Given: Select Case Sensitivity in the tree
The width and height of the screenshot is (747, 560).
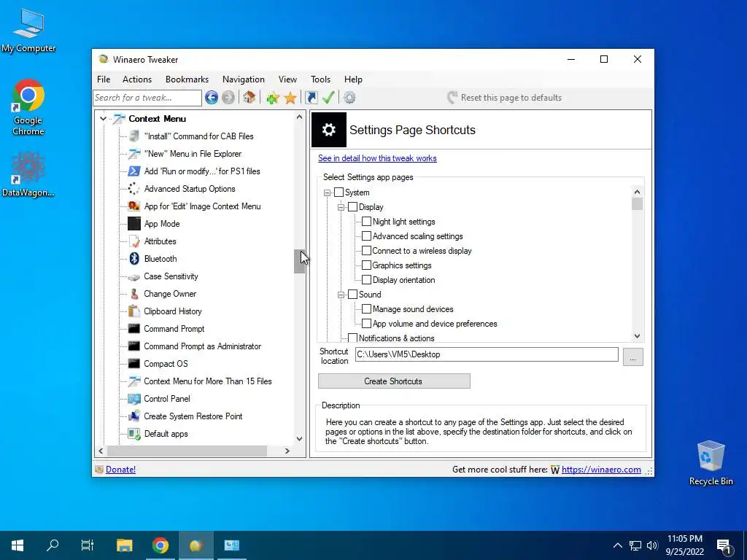Looking at the screenshot, I should (171, 276).
